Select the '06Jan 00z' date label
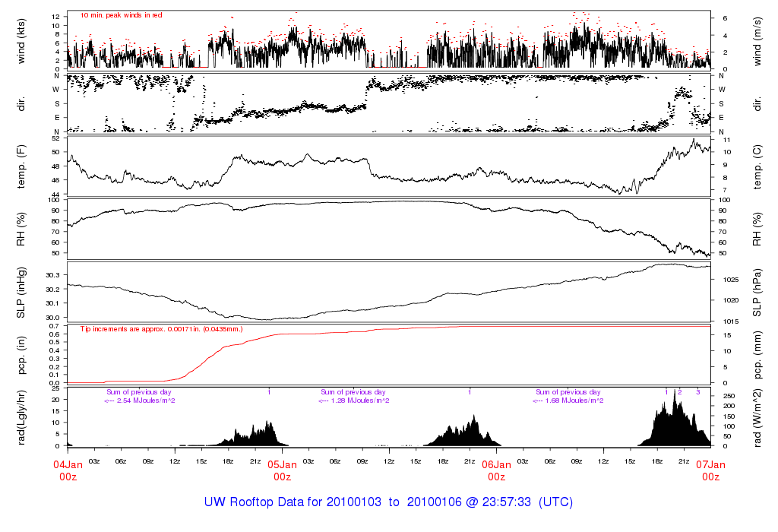Image resolution: width=778 pixels, height=532 pixels. [x=497, y=470]
